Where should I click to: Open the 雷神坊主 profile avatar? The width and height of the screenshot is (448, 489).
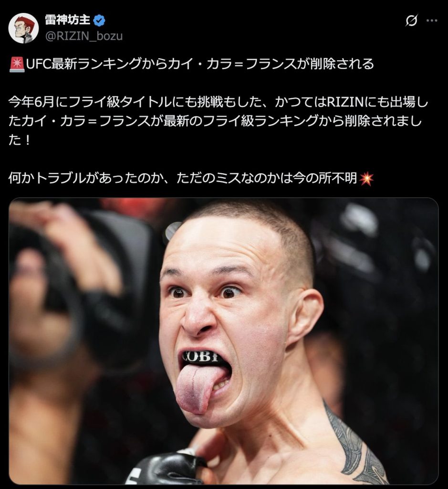click(x=23, y=28)
